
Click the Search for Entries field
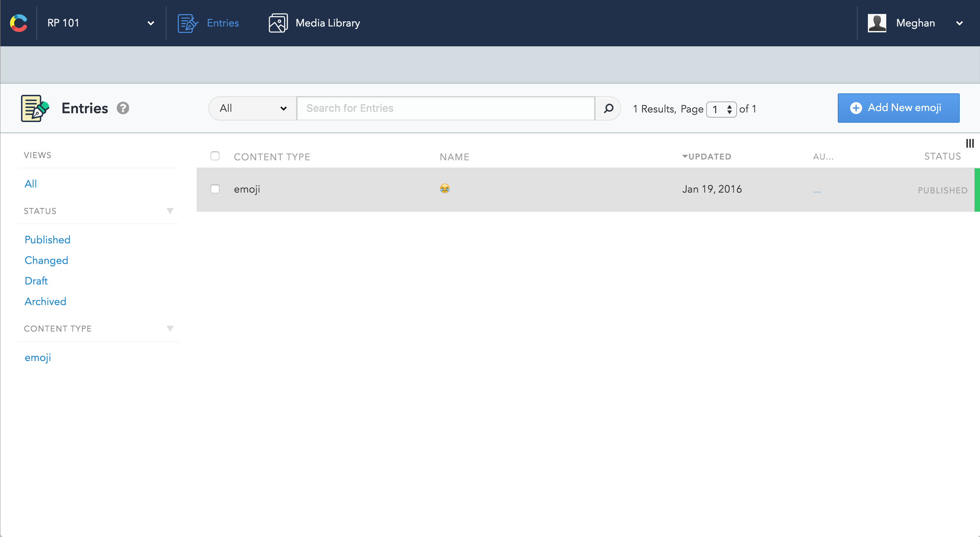(446, 108)
